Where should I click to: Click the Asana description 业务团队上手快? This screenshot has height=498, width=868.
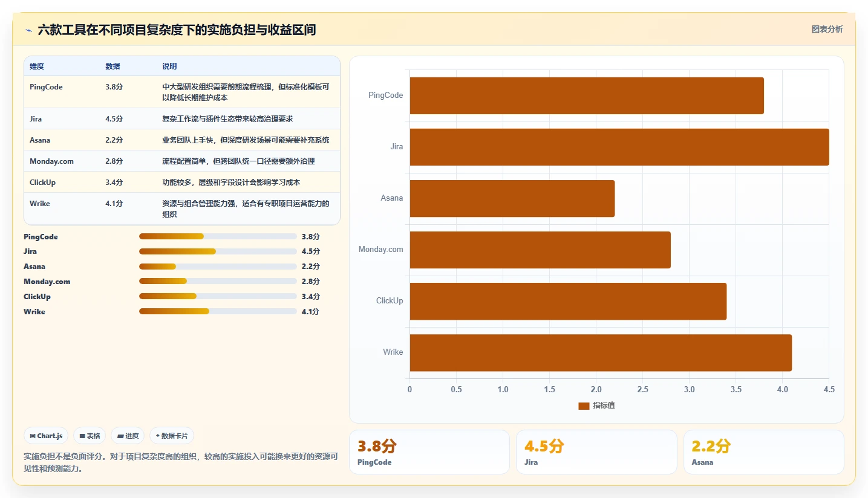(246, 140)
